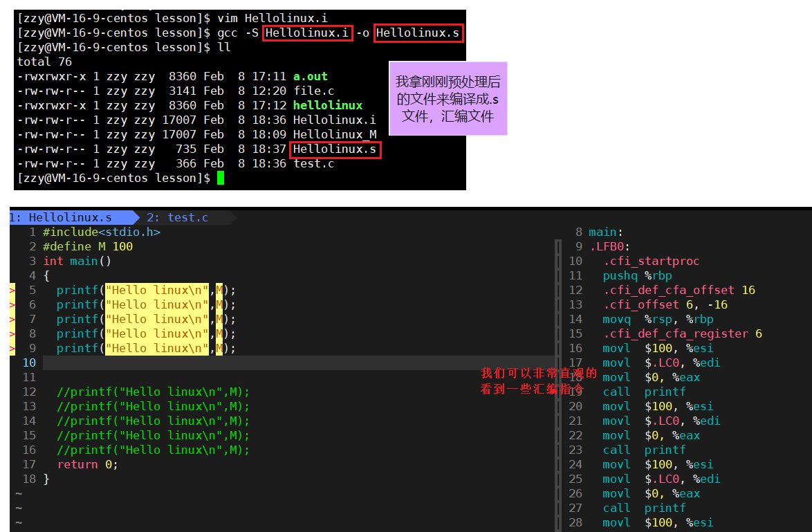Click "call printf" on assembly line 27

(644, 508)
